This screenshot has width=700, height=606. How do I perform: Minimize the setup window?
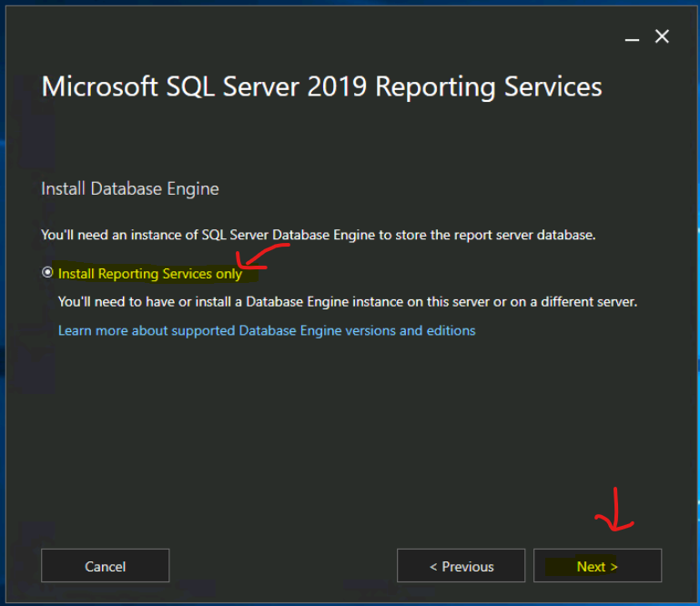point(632,39)
